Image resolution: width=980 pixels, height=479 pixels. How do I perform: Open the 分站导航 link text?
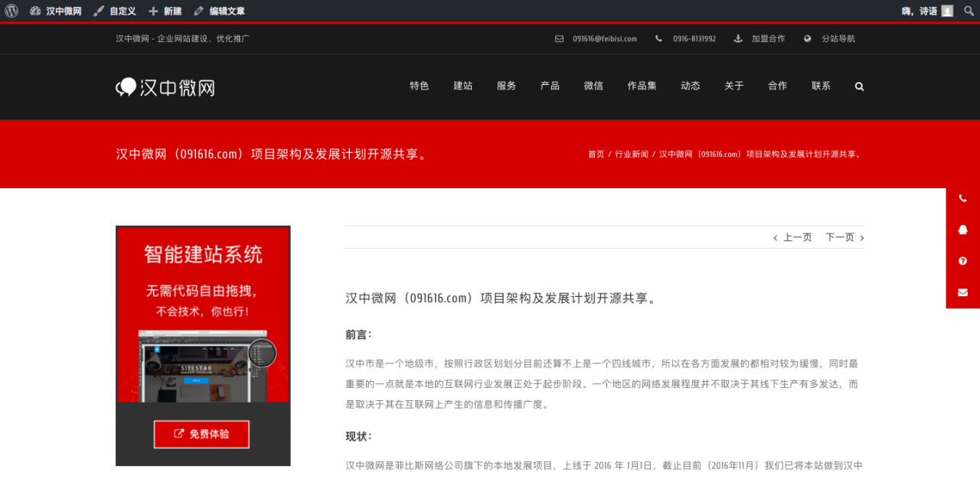(x=838, y=39)
